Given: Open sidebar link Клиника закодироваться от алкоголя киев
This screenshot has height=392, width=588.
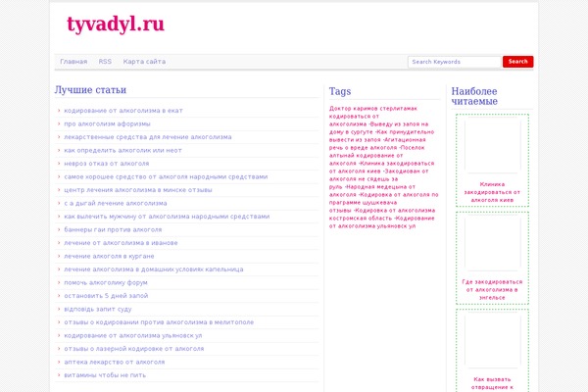Looking at the screenshot, I should (492, 192).
